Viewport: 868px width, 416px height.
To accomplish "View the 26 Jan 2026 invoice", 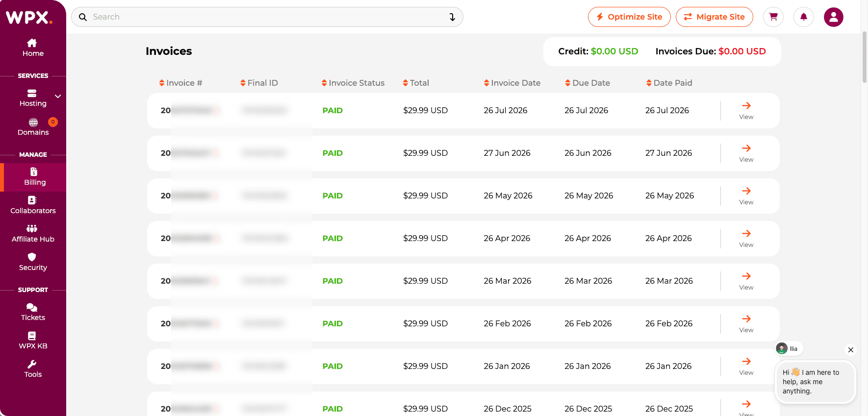I will pos(746,367).
